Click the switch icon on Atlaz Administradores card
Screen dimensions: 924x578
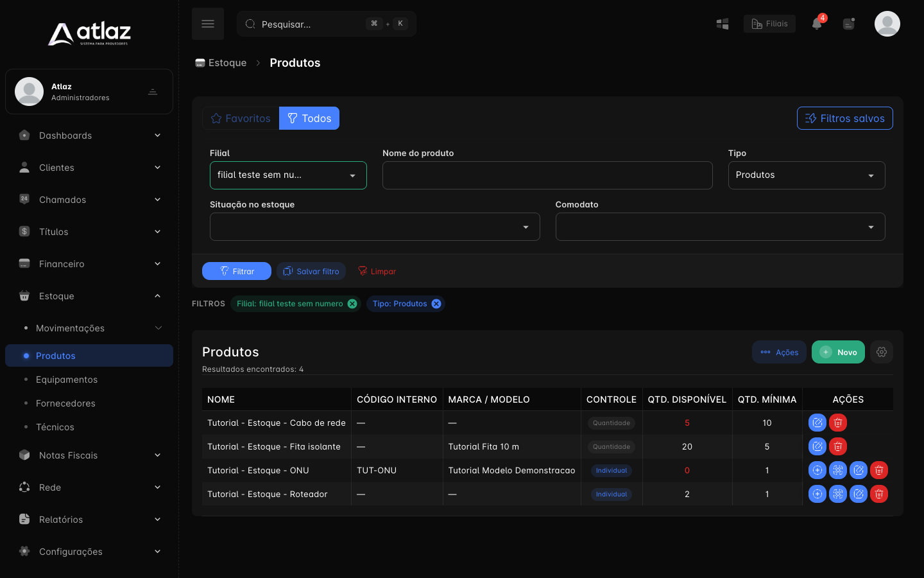[153, 92]
